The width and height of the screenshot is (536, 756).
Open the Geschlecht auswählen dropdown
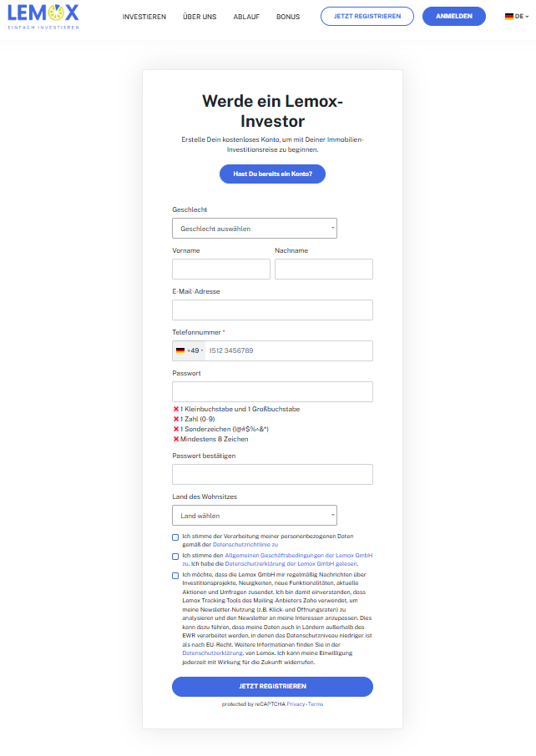(255, 229)
